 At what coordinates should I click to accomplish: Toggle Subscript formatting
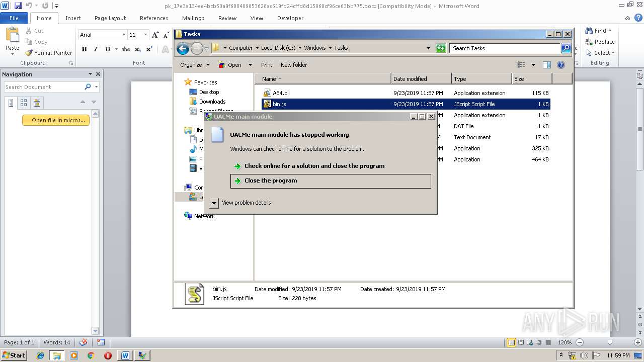[138, 49]
